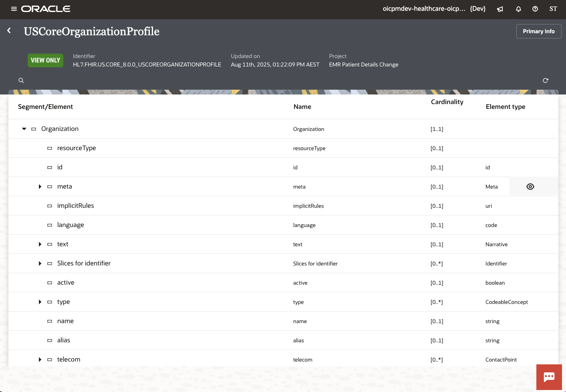Open the notifications bell
This screenshot has height=392, width=566.
coord(518,9)
